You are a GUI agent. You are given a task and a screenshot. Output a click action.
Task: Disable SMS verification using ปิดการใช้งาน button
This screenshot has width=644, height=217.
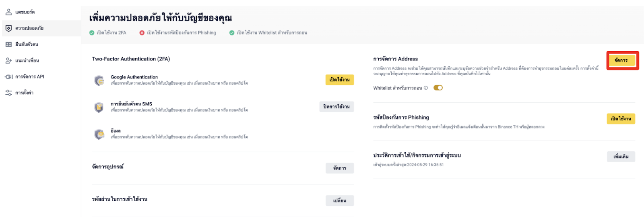336,107
